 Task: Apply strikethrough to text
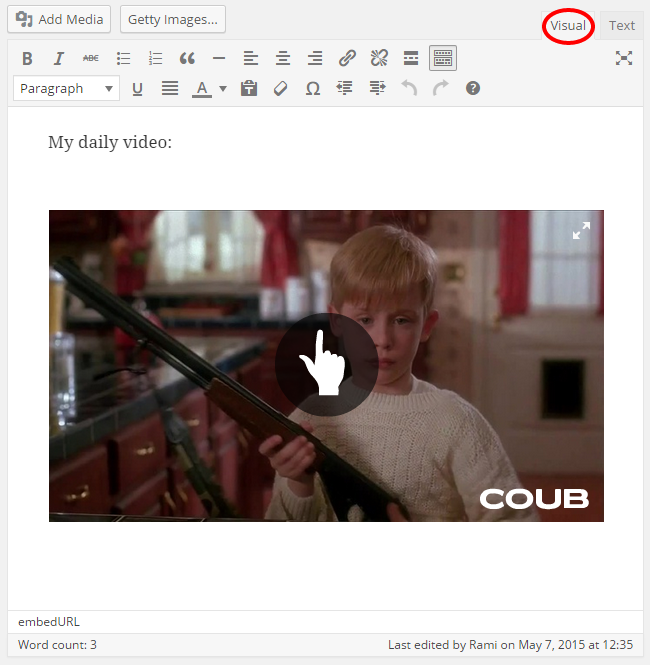tap(91, 58)
